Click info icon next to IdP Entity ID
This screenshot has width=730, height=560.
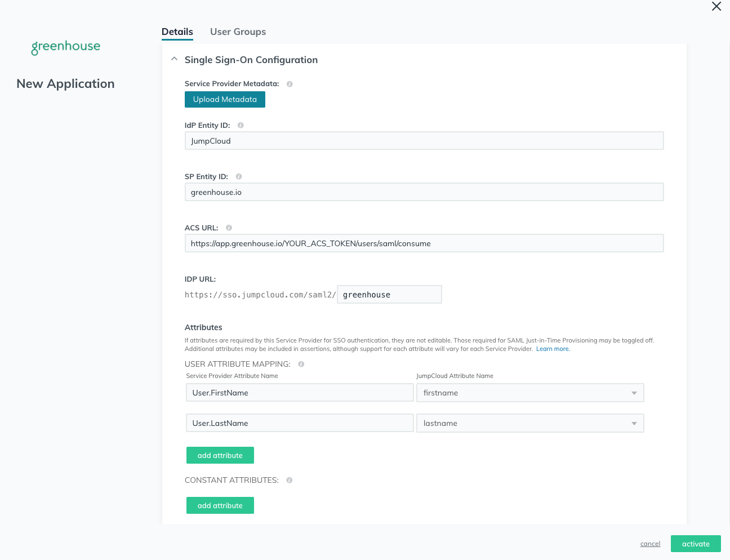(x=241, y=126)
